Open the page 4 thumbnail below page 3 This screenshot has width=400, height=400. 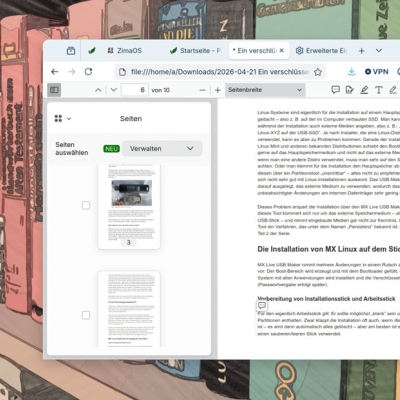[129, 309]
